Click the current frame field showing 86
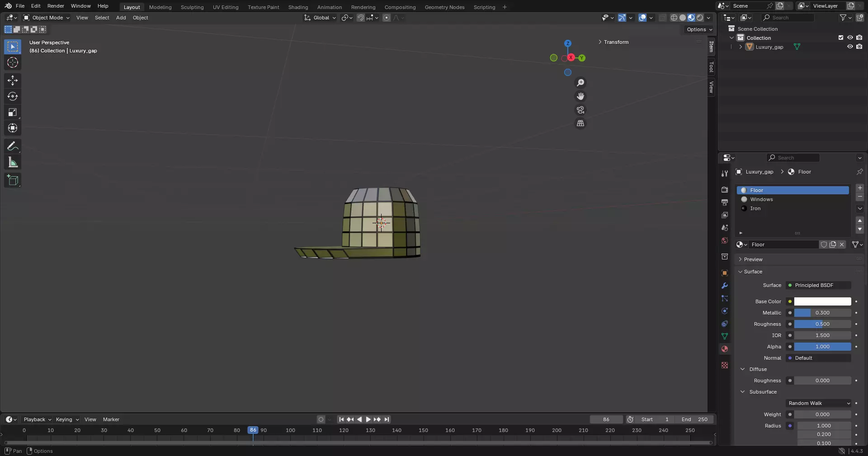868x456 pixels. [606, 419]
